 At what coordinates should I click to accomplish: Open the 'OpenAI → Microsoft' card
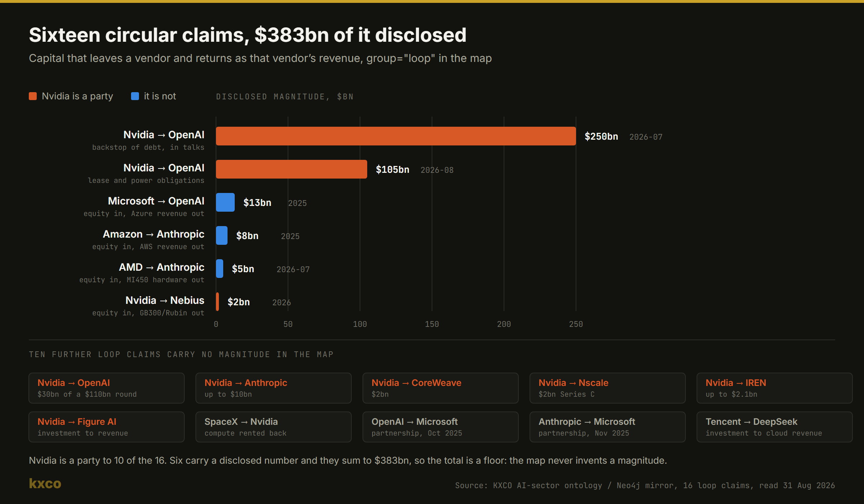[x=441, y=427]
